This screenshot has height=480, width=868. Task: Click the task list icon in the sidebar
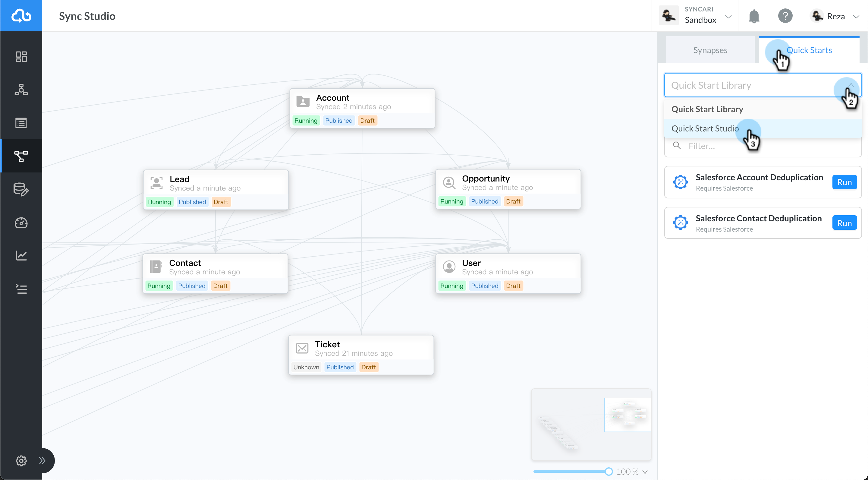[x=21, y=289]
